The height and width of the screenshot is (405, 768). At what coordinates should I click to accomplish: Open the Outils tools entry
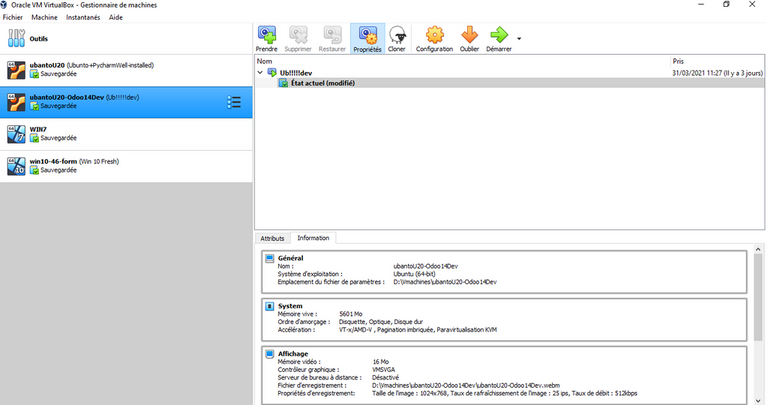[38, 39]
